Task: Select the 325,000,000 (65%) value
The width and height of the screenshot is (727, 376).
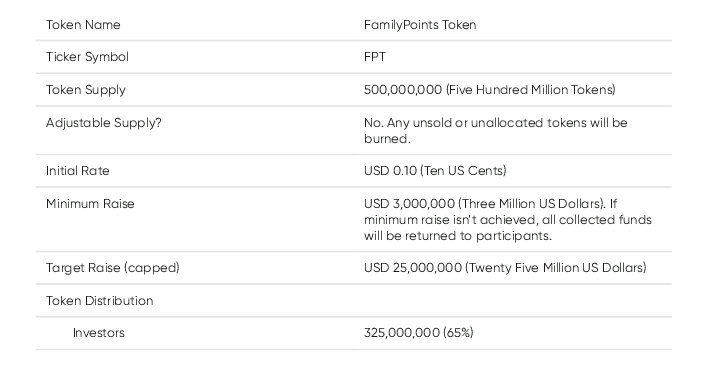Action: (x=419, y=333)
